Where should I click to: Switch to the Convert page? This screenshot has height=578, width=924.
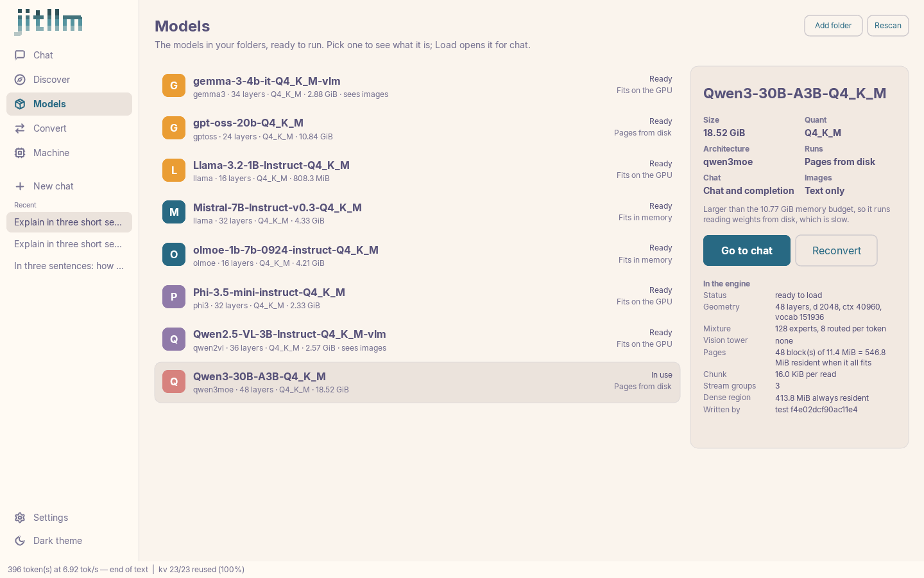point(69,128)
